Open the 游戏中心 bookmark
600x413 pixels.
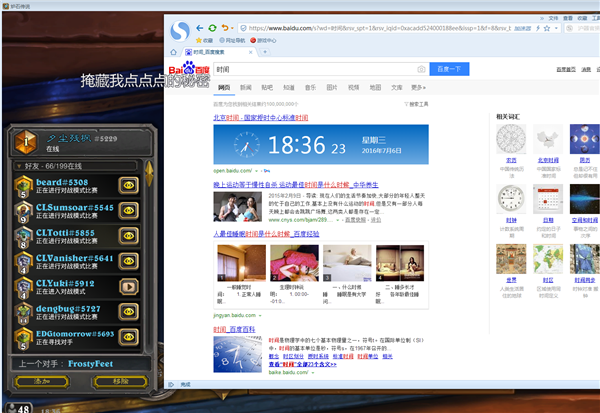point(263,40)
